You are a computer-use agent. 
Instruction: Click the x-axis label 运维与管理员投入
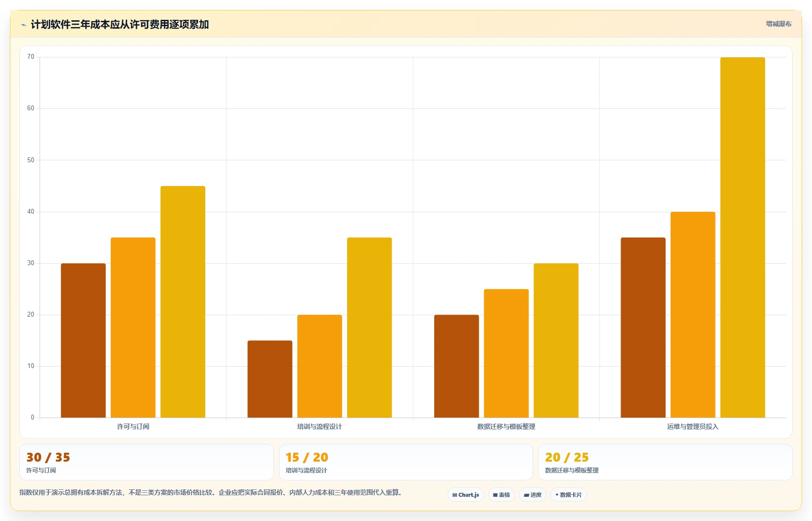point(693,426)
